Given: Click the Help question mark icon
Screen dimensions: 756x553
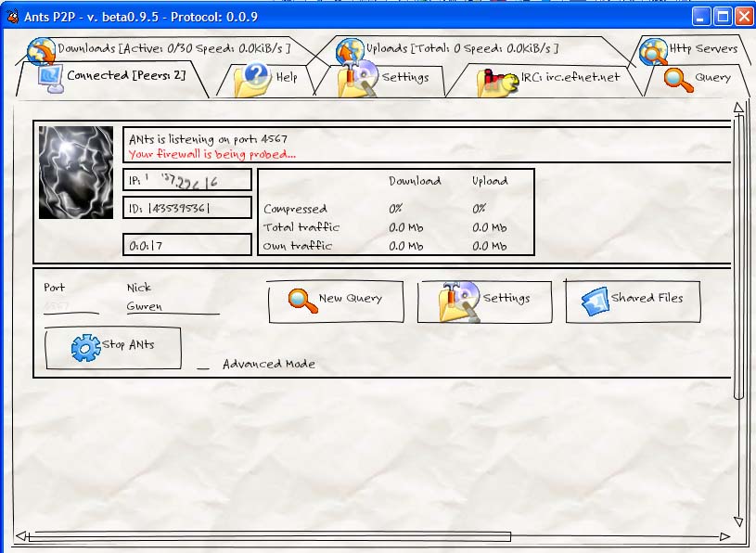Looking at the screenshot, I should [252, 79].
